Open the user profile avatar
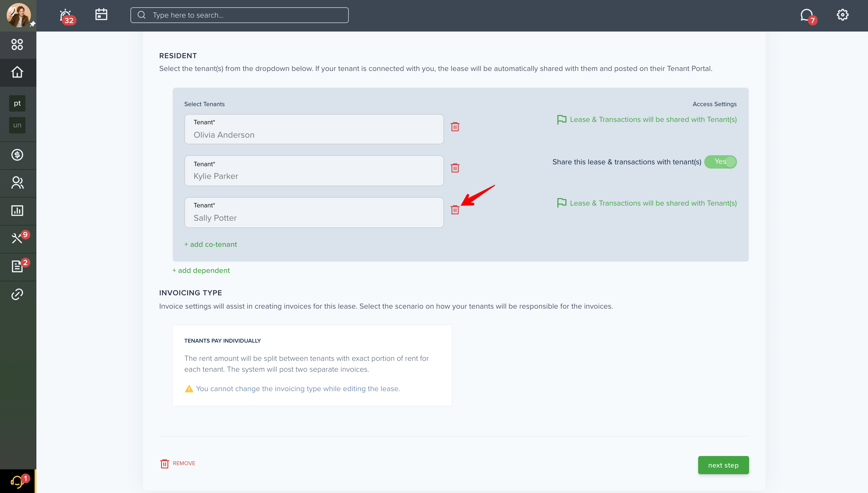The width and height of the screenshot is (868, 493). pyautogui.click(x=19, y=15)
